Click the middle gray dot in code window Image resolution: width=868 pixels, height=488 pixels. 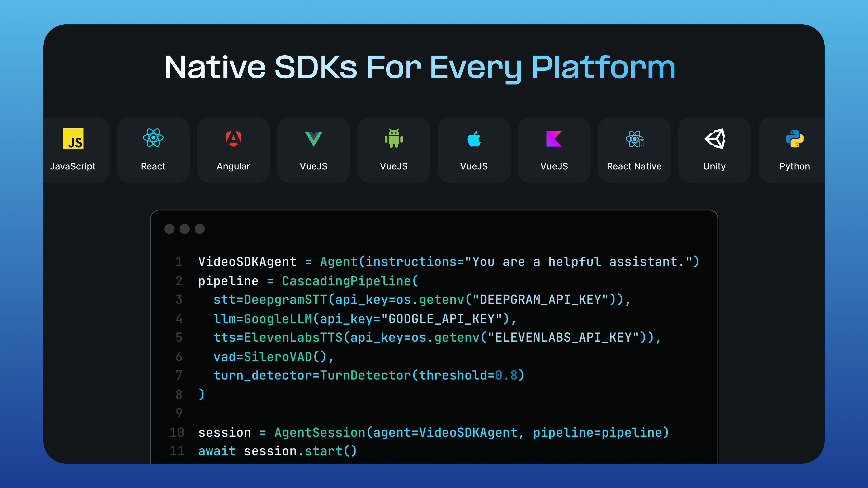point(184,229)
